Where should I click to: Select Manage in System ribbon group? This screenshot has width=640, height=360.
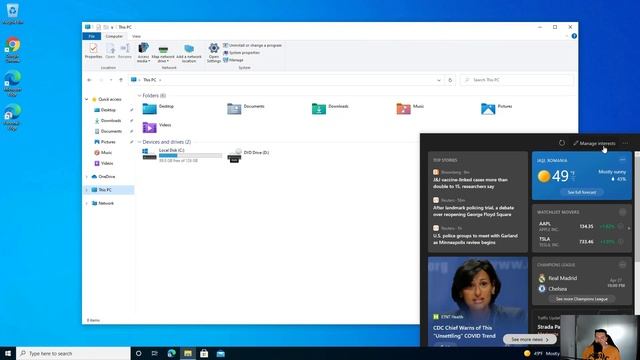pyautogui.click(x=233, y=60)
